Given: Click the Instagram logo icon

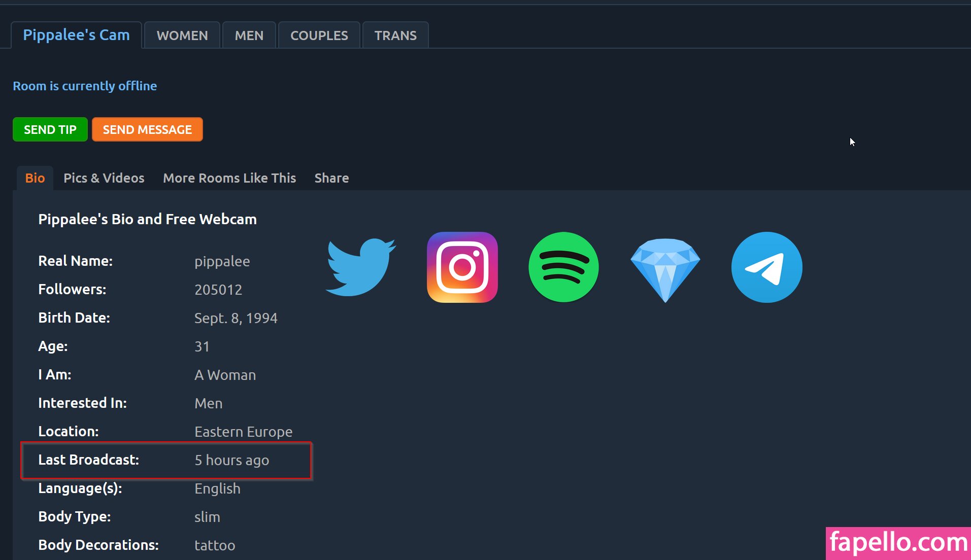Looking at the screenshot, I should [462, 267].
